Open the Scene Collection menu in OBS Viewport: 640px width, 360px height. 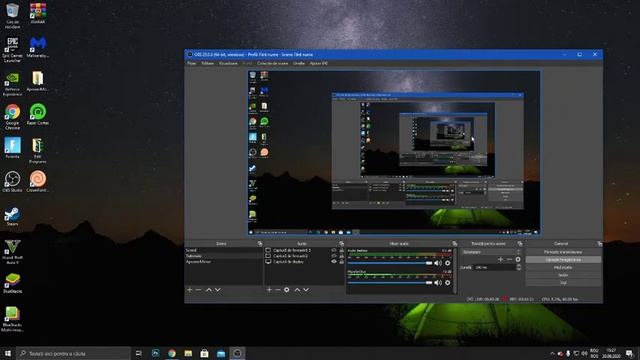(x=273, y=63)
